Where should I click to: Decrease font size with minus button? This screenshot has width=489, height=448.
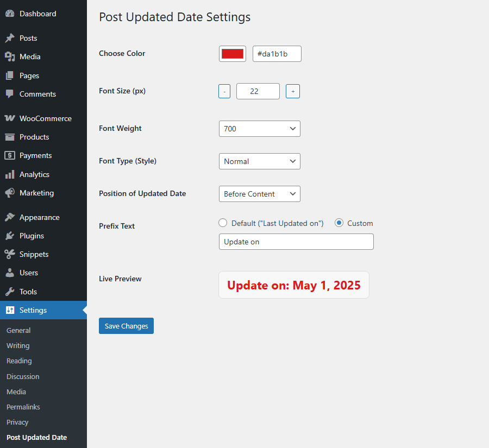[224, 91]
